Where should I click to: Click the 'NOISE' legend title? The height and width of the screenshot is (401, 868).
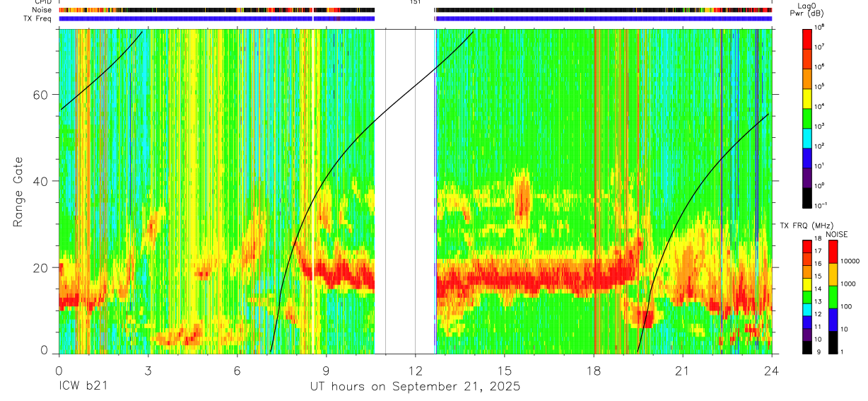coord(836,233)
